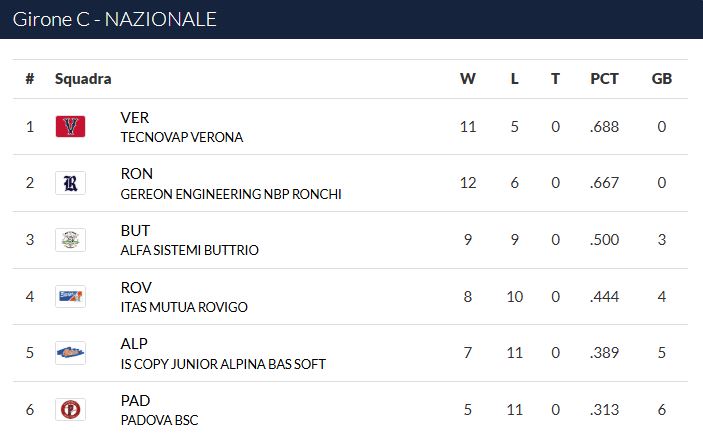Click the VER abbreviation text
The image size is (703, 444).
pyautogui.click(x=135, y=118)
